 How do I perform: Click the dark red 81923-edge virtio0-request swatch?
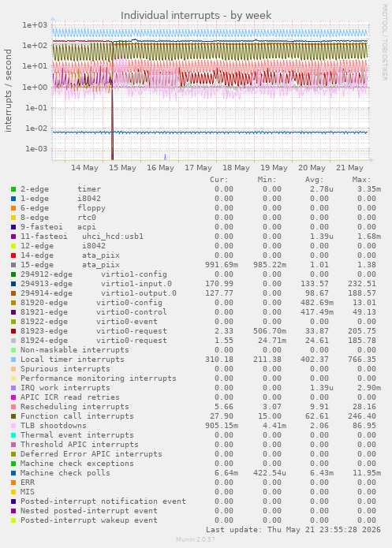(x=13, y=331)
